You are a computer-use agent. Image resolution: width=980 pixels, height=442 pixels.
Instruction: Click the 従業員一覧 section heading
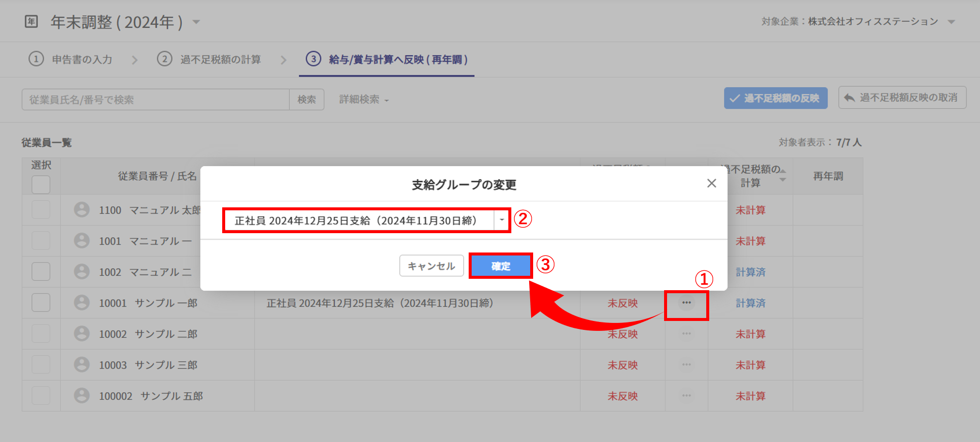click(47, 143)
